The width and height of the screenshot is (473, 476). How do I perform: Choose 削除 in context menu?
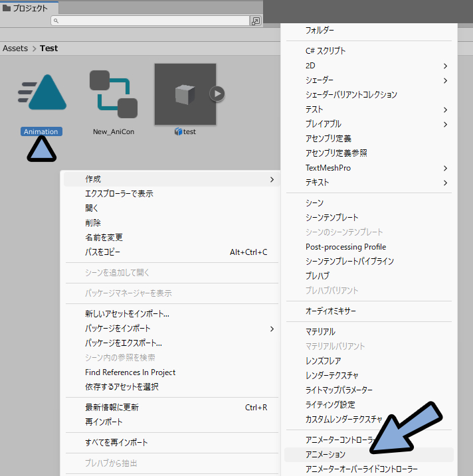pos(172,223)
